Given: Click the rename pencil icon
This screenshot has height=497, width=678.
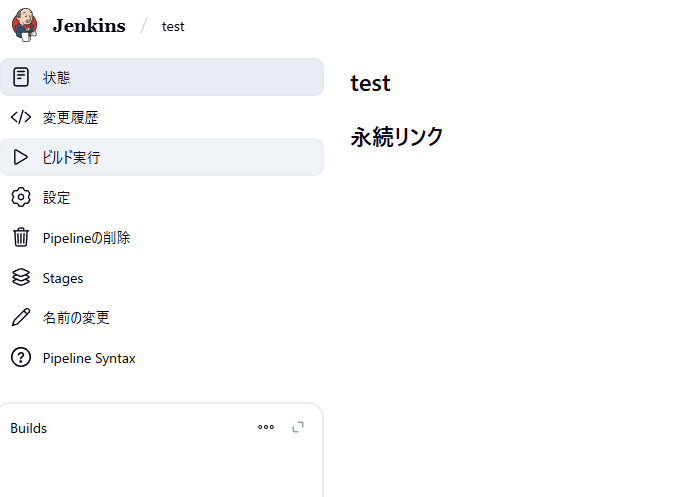Looking at the screenshot, I should [21, 318].
